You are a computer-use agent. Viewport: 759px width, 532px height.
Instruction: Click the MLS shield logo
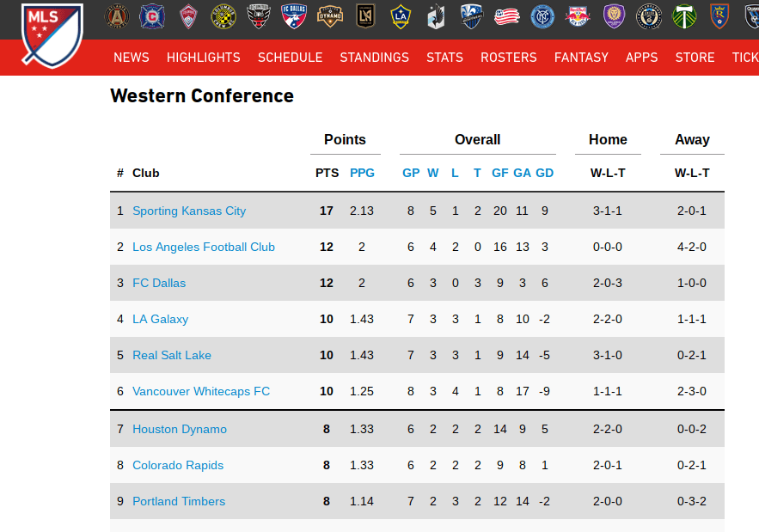click(52, 35)
